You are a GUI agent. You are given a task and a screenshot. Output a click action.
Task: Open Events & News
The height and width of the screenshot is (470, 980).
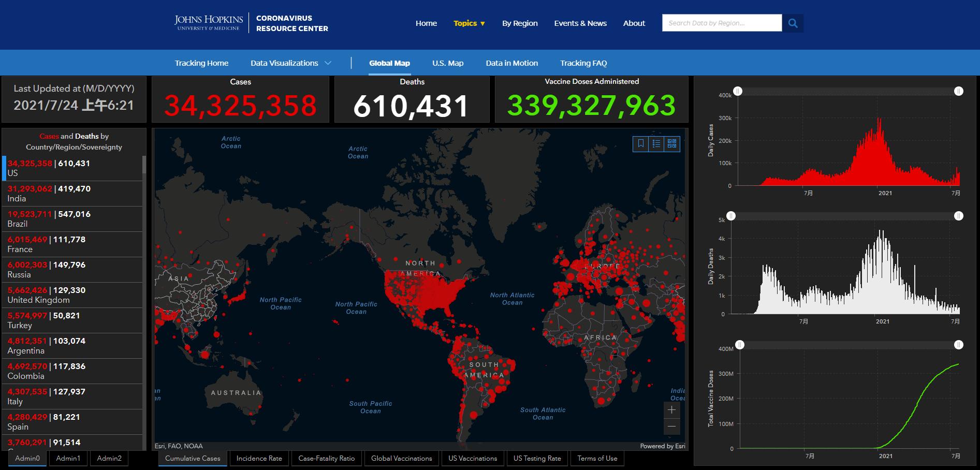point(580,23)
